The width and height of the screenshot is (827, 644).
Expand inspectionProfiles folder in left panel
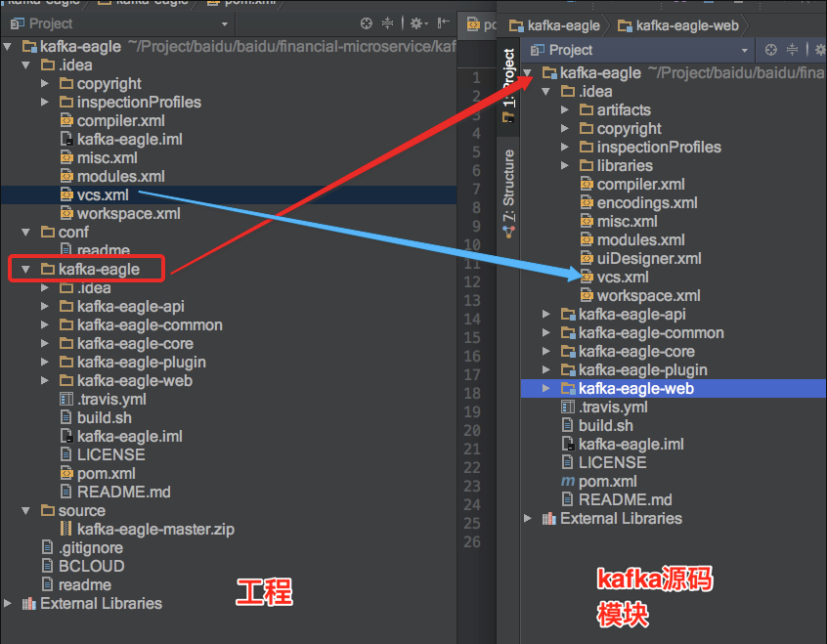coord(45,103)
